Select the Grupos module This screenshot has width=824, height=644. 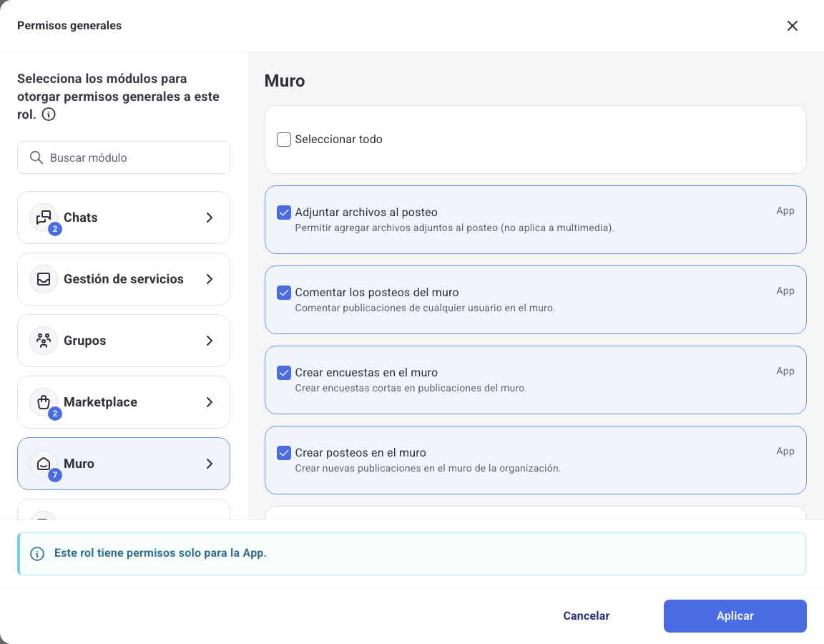pyautogui.click(x=124, y=340)
